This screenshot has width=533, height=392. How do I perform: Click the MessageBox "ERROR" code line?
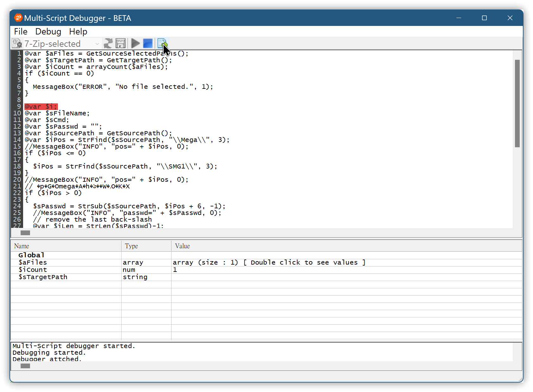point(123,87)
